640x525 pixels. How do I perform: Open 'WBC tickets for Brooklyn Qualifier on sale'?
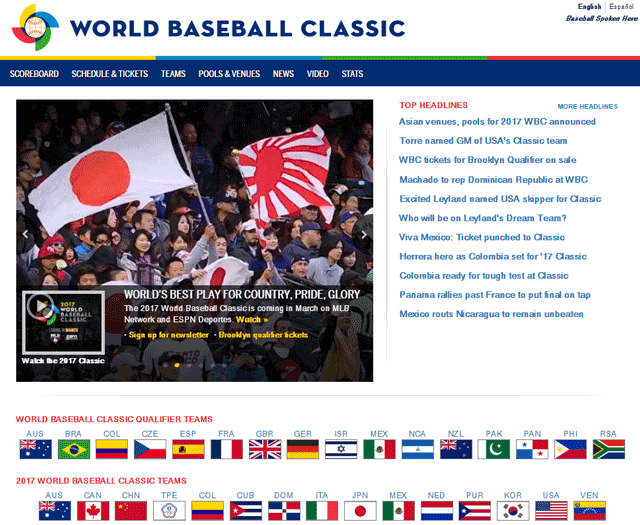(488, 160)
